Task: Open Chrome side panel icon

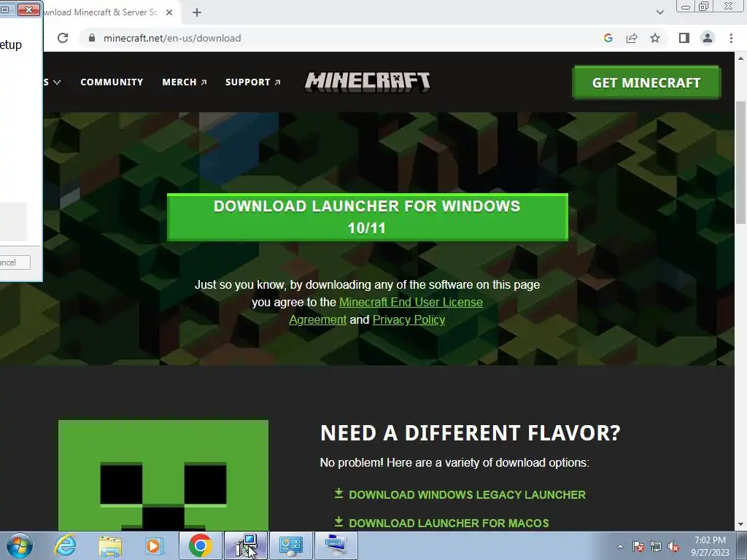Action: [684, 38]
